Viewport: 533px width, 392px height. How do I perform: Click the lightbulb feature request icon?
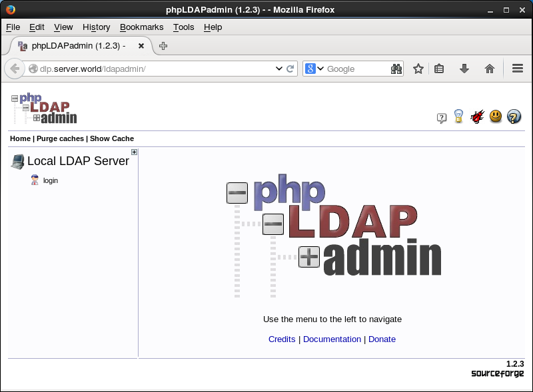tap(458, 116)
